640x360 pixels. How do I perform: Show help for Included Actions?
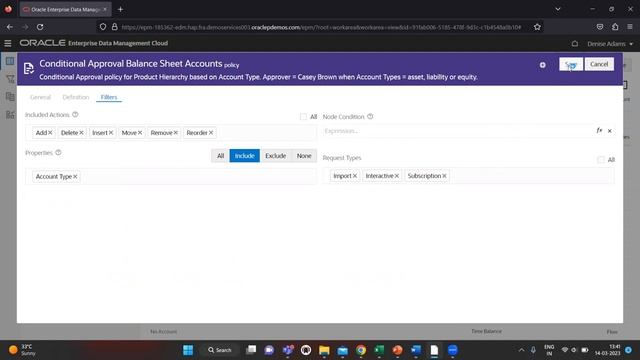pos(75,115)
